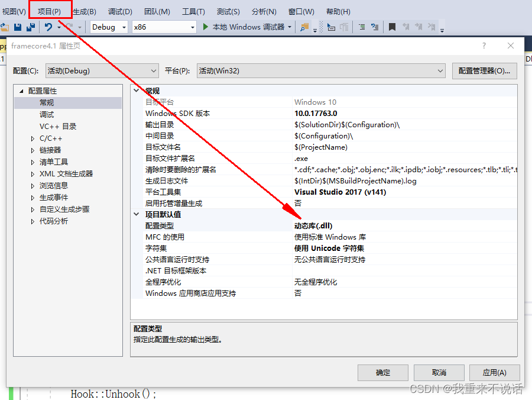Open the 项目(P) menu

tap(50, 12)
